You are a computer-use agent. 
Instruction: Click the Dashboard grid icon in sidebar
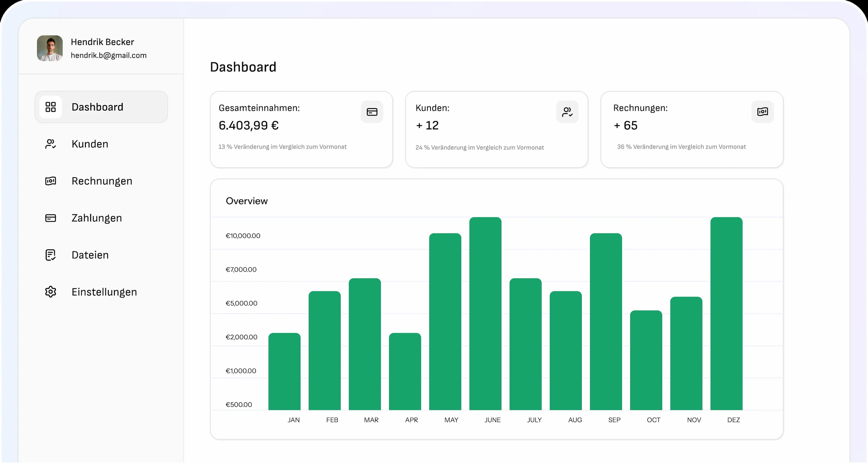click(51, 107)
